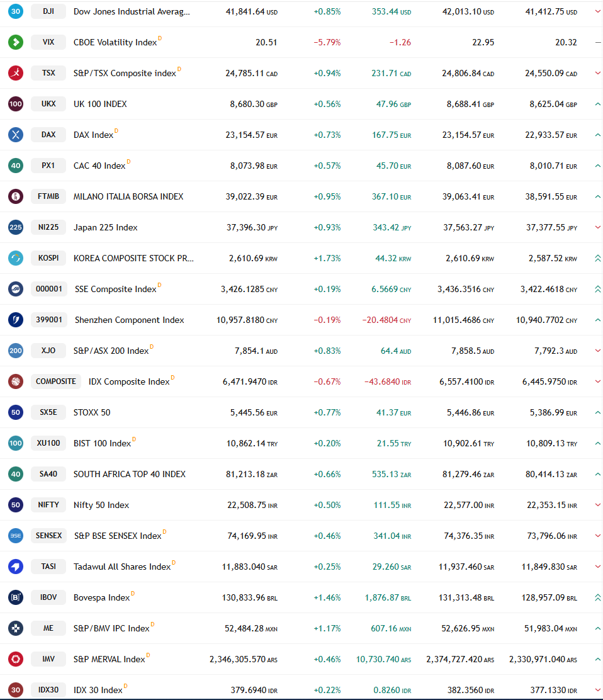Click the CAC 40 change 45.70 EUR
Viewport: 603px width, 700px height.
393,166
